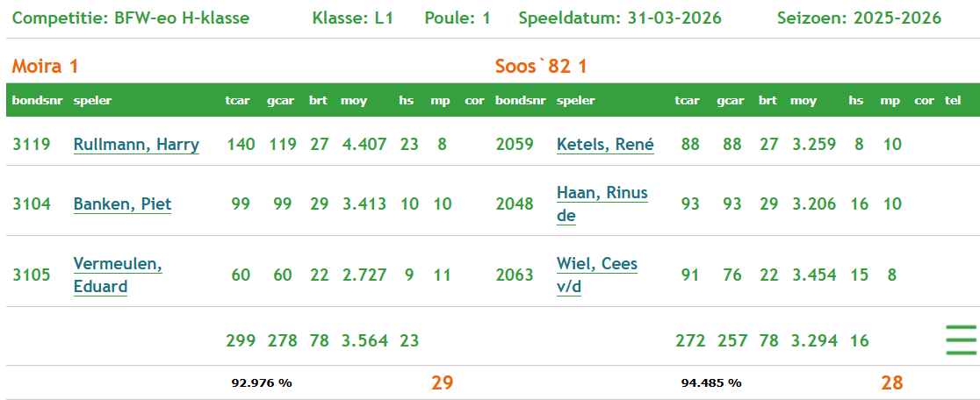Click the 92.976 % percentage value
Viewport: 980px width, 400px height.
click(262, 382)
